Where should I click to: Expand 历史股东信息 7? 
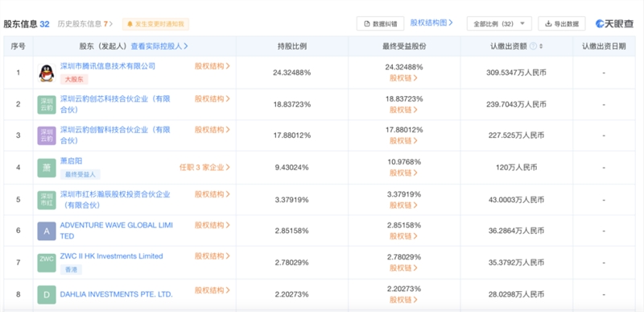[85, 24]
